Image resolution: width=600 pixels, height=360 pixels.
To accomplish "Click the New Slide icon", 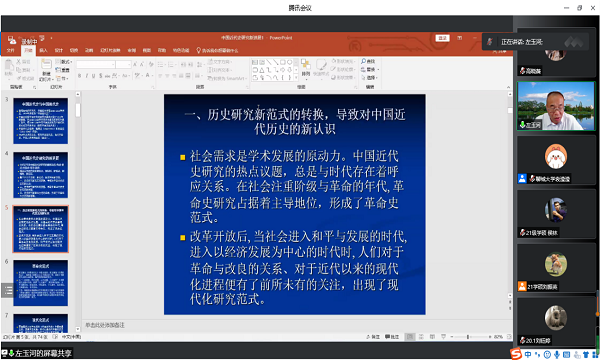I will point(46,70).
